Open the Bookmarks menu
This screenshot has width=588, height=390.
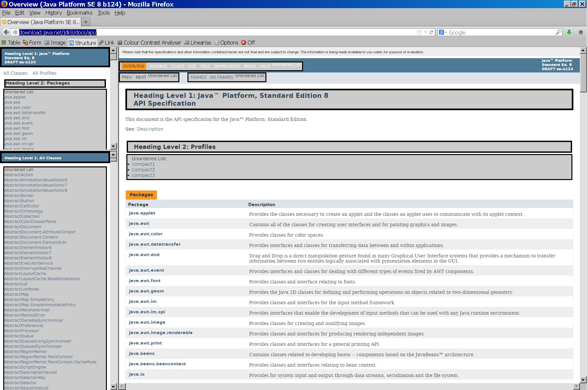pos(80,13)
